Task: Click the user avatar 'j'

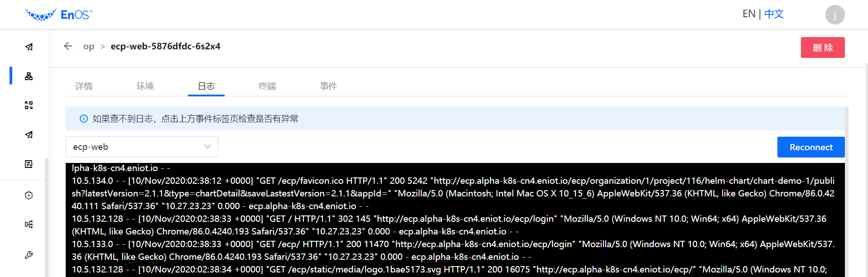Action: pos(834,14)
